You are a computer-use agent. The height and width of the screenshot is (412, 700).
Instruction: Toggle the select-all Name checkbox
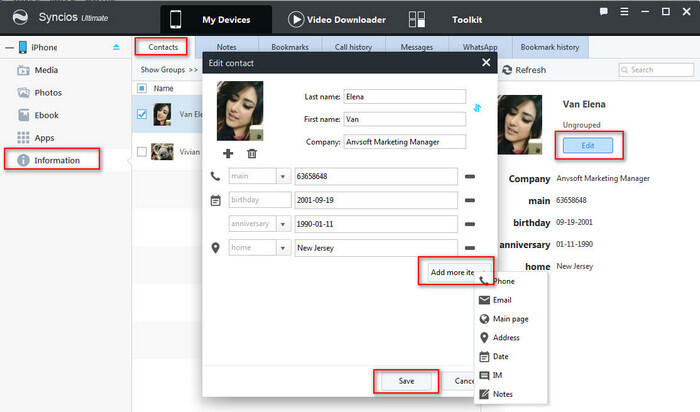point(141,88)
